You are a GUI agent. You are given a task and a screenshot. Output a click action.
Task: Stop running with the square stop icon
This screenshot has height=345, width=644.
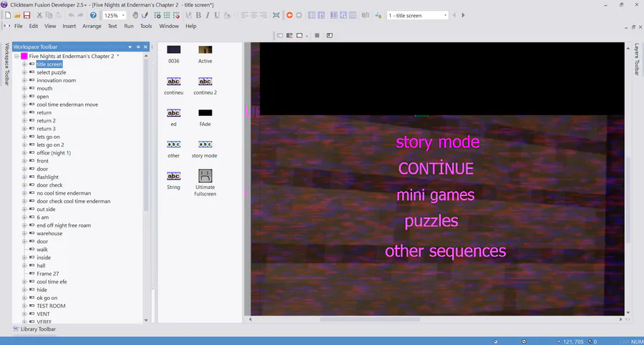pos(317,36)
